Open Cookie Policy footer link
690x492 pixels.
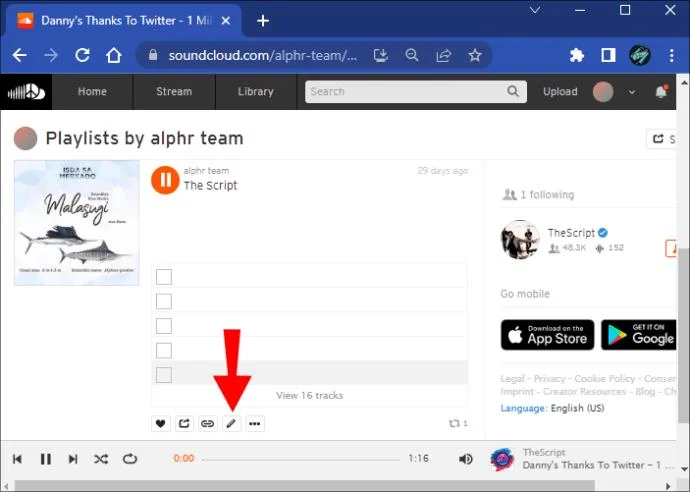[605, 378]
